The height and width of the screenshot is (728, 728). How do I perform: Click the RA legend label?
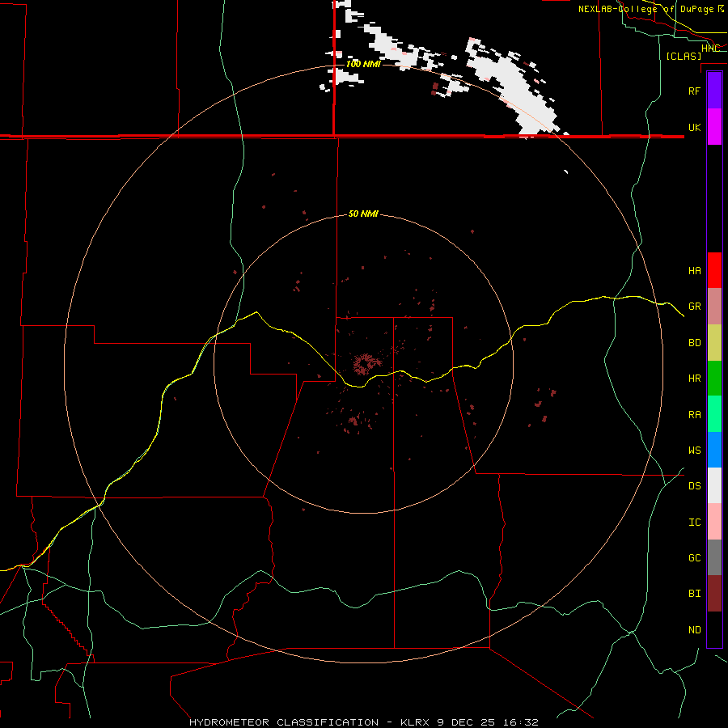(695, 415)
